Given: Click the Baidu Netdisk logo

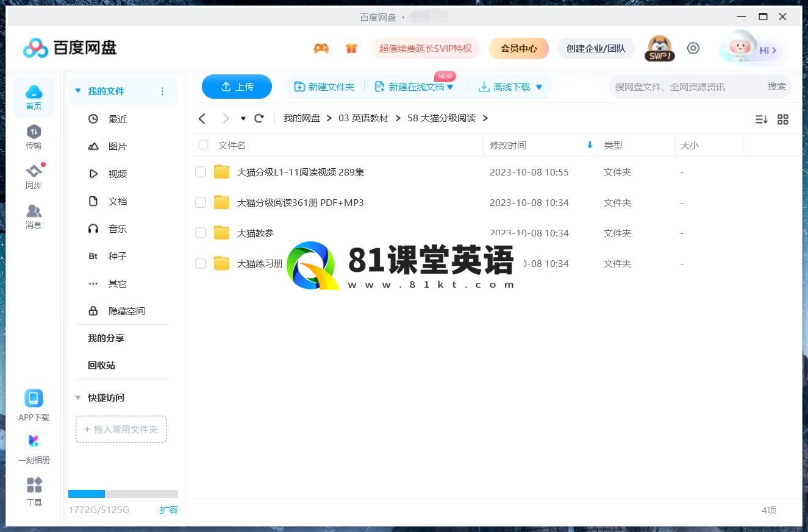Looking at the screenshot, I should [x=70, y=48].
